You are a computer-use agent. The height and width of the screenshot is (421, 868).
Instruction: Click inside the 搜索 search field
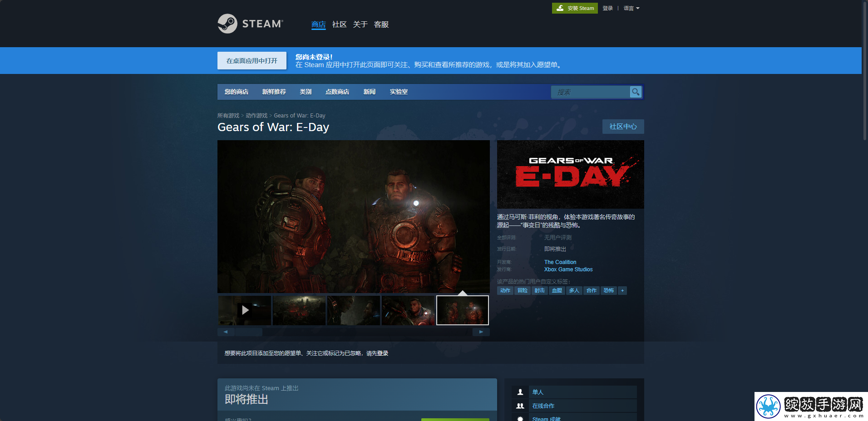[591, 92]
